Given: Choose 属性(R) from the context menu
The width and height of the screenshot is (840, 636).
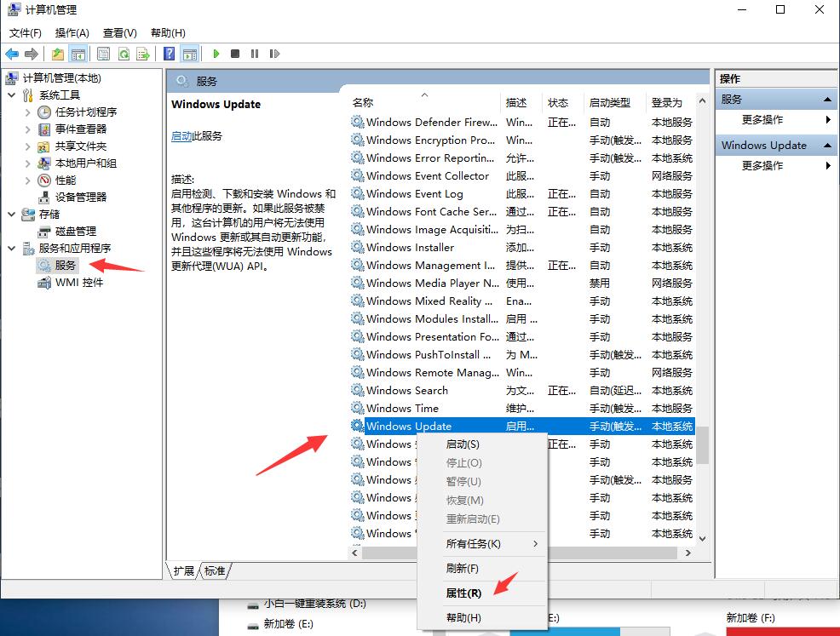Looking at the screenshot, I should (x=481, y=593).
